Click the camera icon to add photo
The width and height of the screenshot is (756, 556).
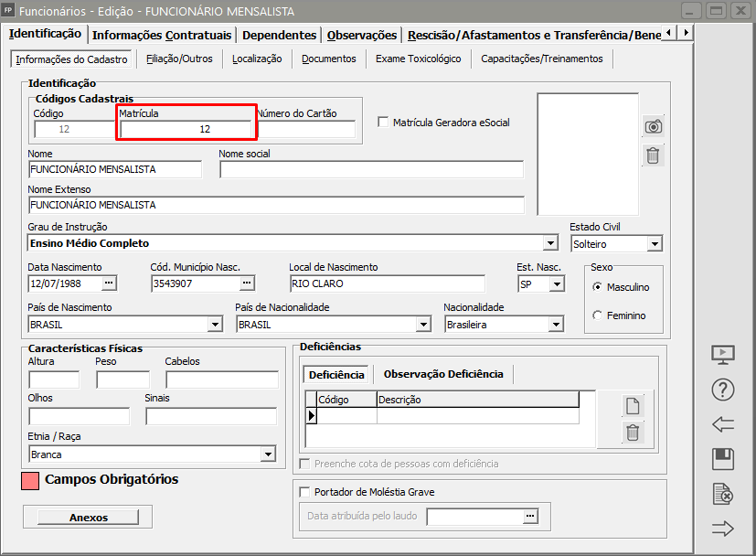653,126
